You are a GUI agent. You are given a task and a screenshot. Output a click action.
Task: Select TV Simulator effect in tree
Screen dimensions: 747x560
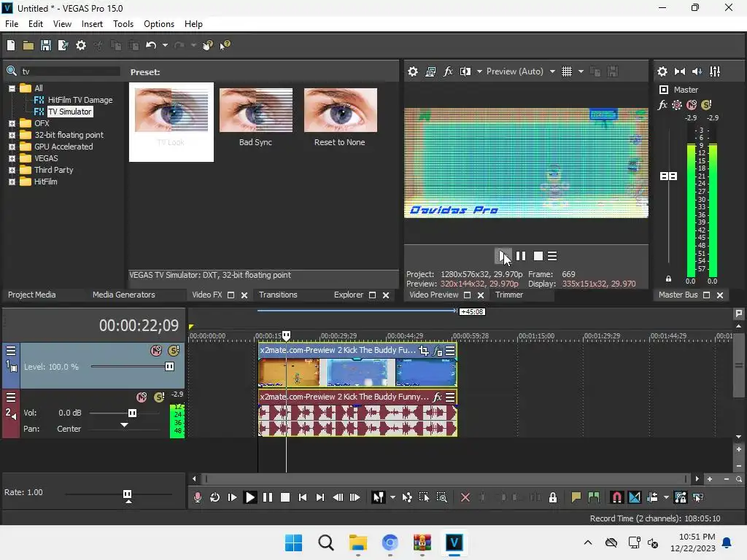click(x=69, y=112)
